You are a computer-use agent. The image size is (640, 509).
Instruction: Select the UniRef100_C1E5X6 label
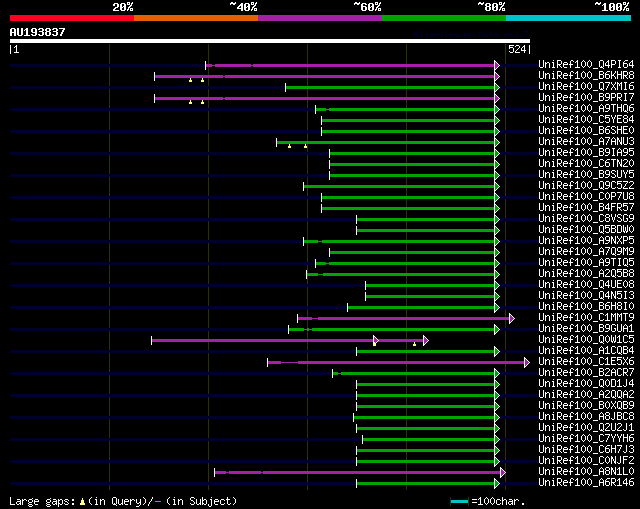586,362
